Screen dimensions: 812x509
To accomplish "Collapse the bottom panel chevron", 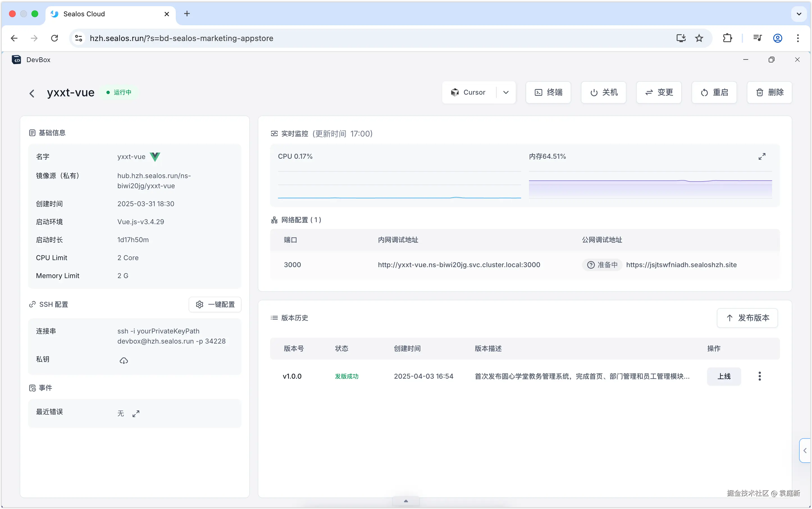I will (405, 501).
